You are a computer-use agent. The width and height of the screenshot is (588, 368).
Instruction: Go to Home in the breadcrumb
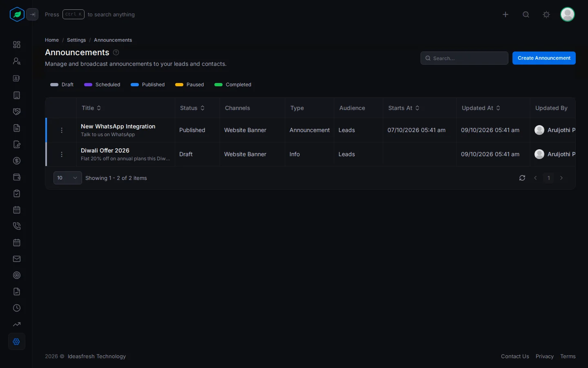click(x=52, y=40)
